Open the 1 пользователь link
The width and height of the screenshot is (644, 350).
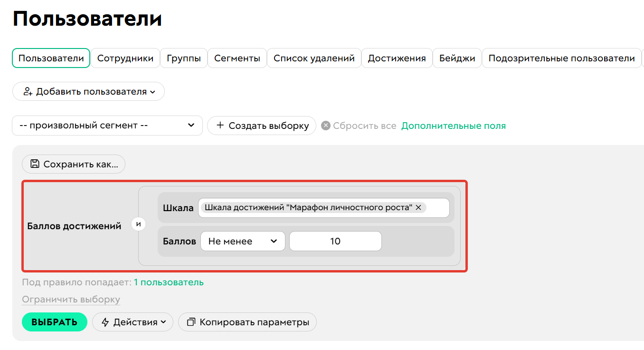point(169,282)
